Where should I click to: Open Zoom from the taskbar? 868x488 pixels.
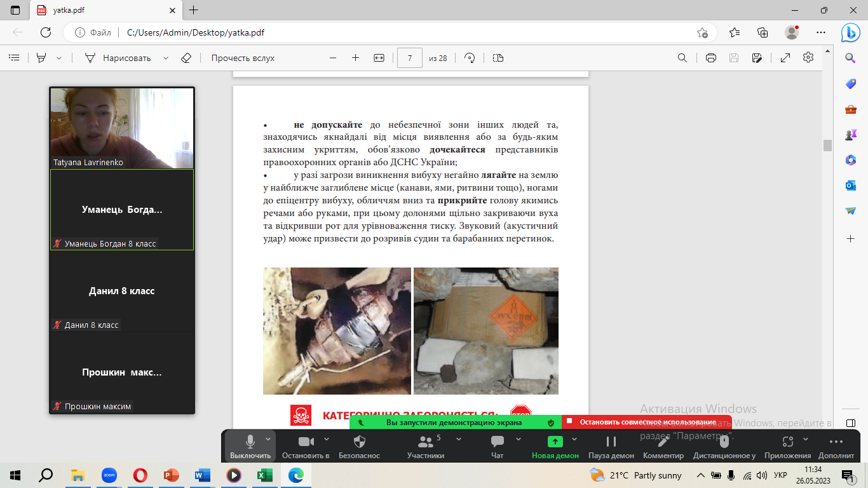pos(109,475)
